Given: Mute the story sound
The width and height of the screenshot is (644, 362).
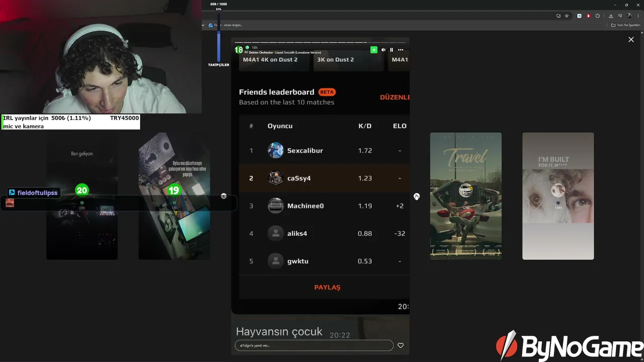Looking at the screenshot, I should [383, 50].
